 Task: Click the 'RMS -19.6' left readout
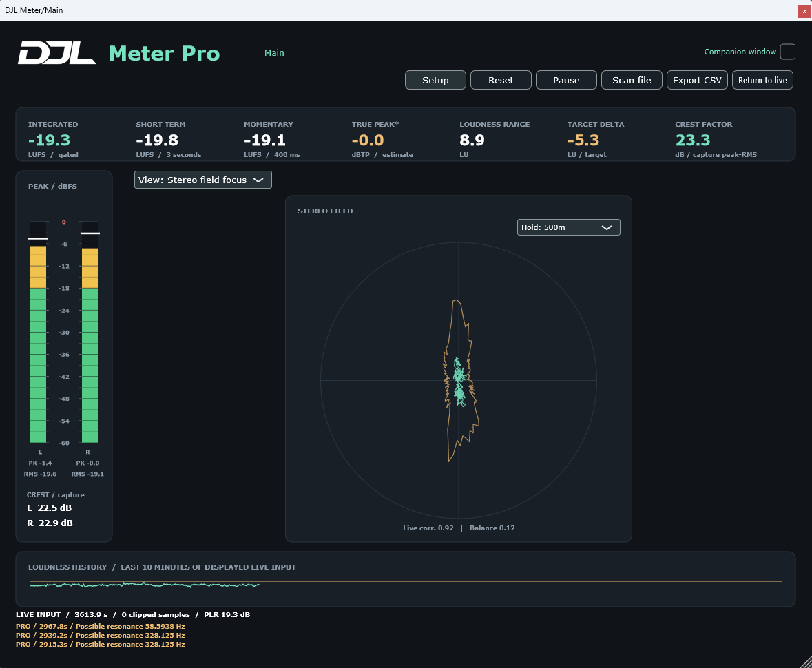click(40, 474)
